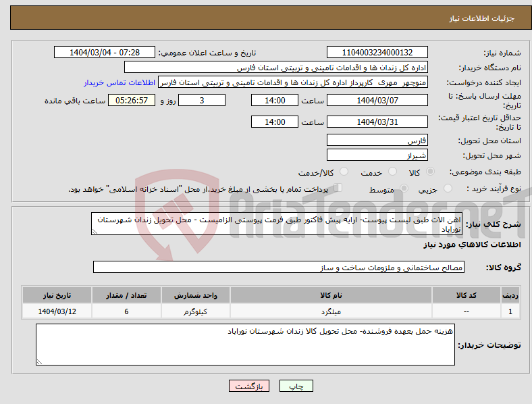This screenshot has width=532, height=404.
Task: Click the request creator field منوچهر مهری
Action: tap(293, 82)
